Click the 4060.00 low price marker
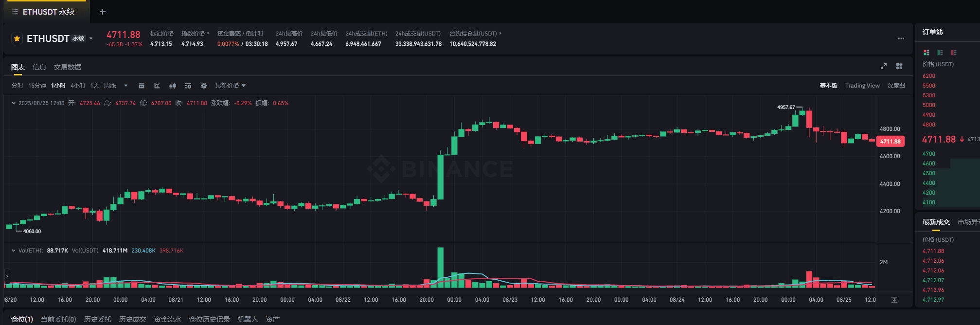Viewport: 980px width, 325px height. [32, 232]
